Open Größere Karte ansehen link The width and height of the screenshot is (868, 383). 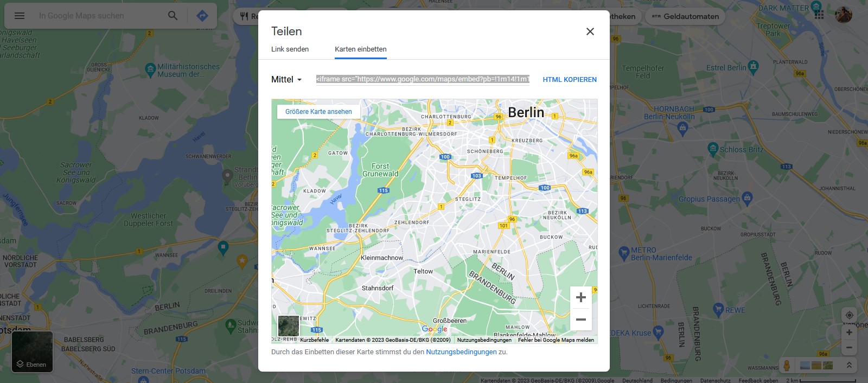tap(318, 112)
